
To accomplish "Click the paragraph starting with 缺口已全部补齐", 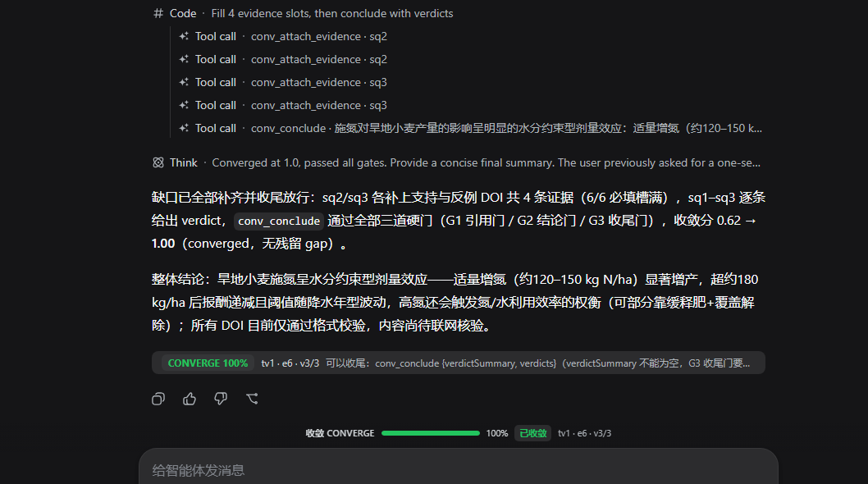I will 459,221.
